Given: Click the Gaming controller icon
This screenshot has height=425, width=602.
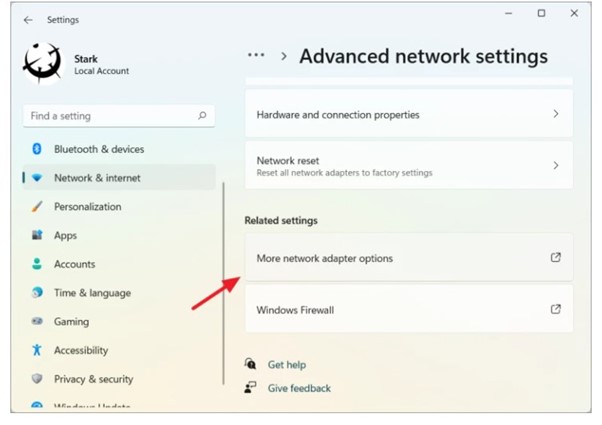Looking at the screenshot, I should pyautogui.click(x=37, y=322).
